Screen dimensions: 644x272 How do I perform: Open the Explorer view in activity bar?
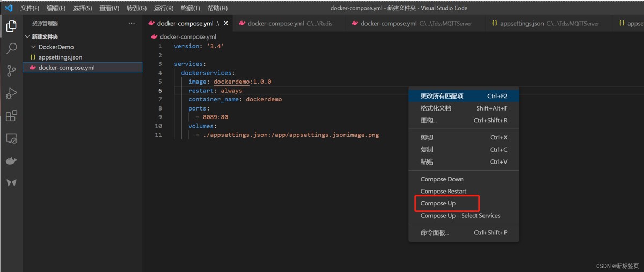tap(11, 26)
